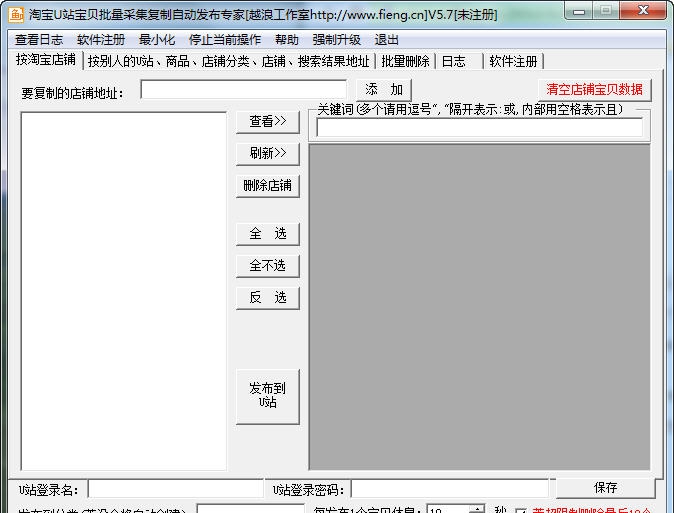Click the 刷新>> button
The width and height of the screenshot is (674, 513).
coord(268,154)
